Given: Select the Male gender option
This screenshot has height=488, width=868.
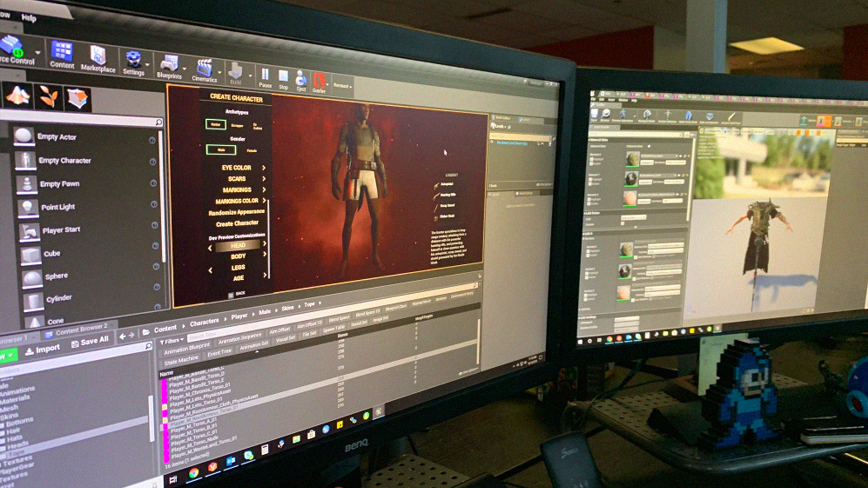Looking at the screenshot, I should click(221, 149).
